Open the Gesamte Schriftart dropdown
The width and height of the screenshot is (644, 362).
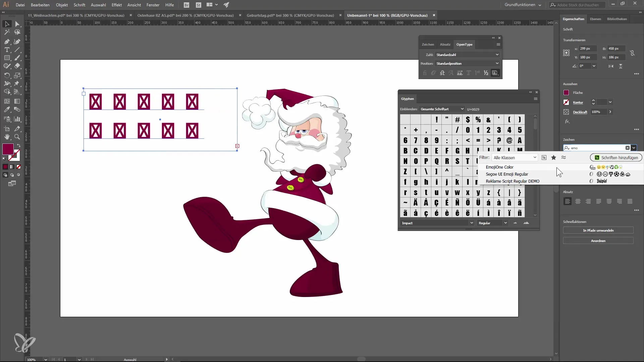click(442, 109)
